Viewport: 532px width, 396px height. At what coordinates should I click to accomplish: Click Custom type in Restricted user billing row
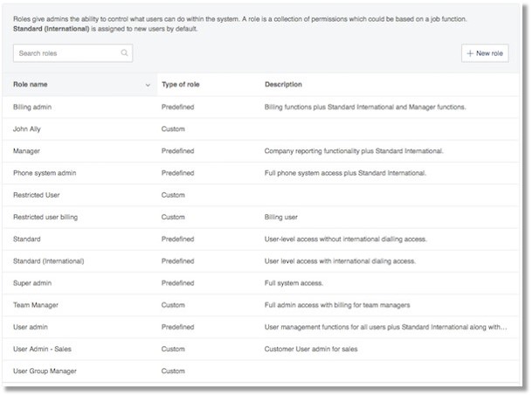[173, 217]
